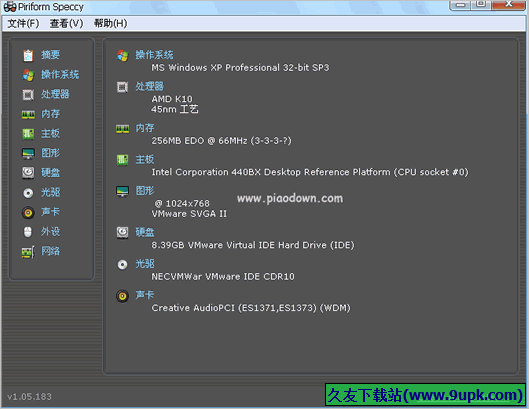Click the network card icon beside sidebar 网络
This screenshot has height=409, width=529.
(28, 252)
